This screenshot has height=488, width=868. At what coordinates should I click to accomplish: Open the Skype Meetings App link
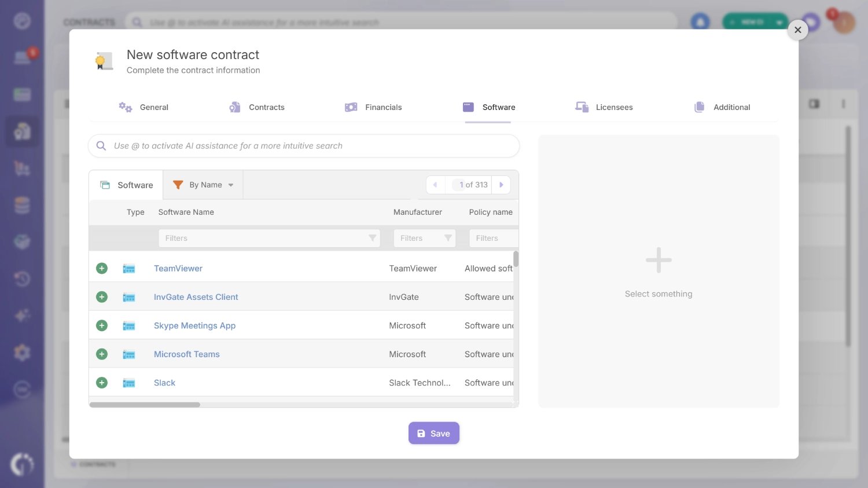(194, 325)
